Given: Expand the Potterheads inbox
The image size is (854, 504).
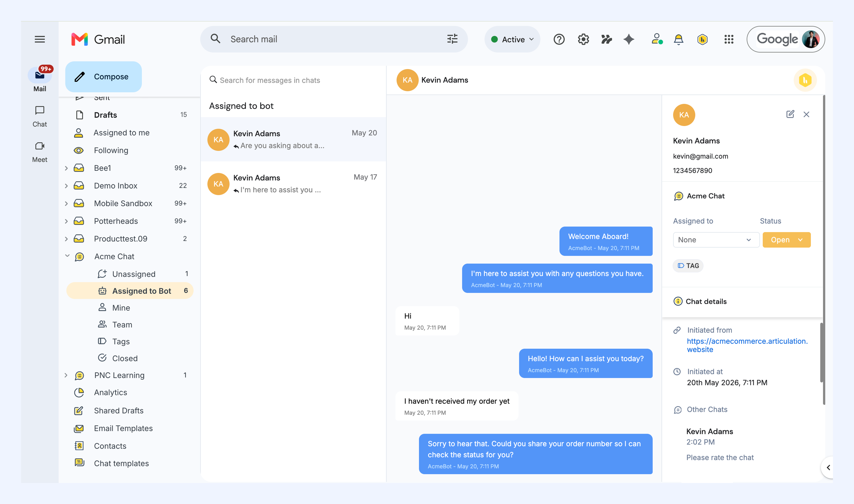Looking at the screenshot, I should (66, 221).
